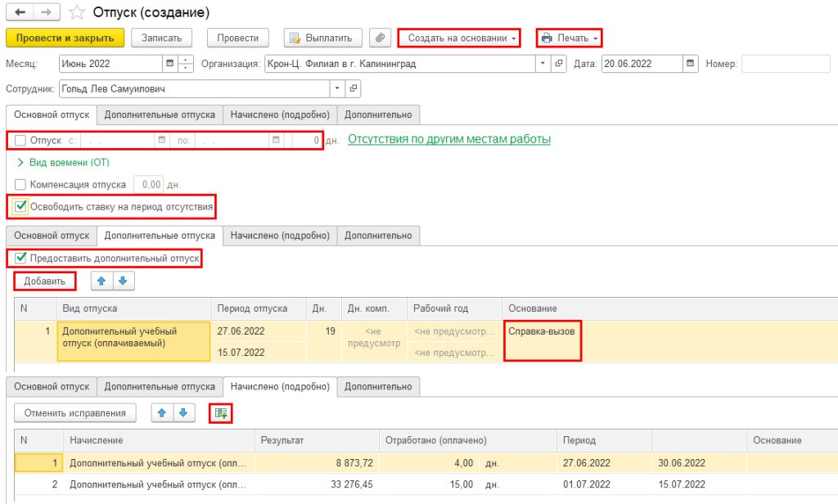Image resolution: width=838 pixels, height=504 pixels.
Task: Open the Создать на основании dropdown
Action: click(459, 38)
